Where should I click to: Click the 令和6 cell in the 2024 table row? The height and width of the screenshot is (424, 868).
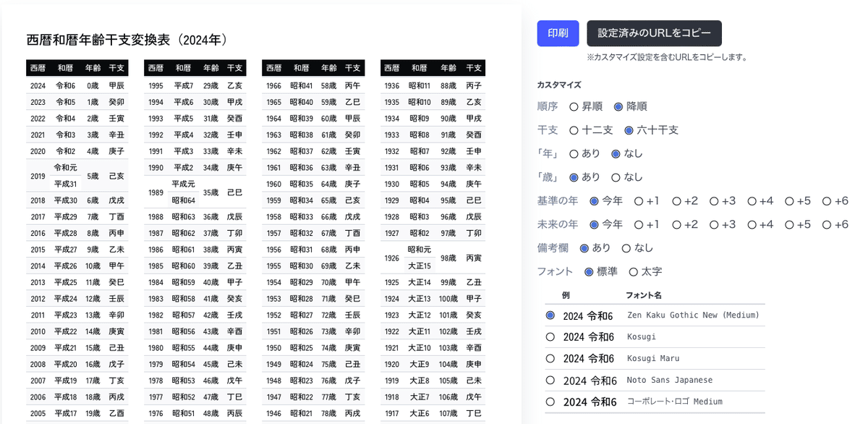(x=65, y=85)
